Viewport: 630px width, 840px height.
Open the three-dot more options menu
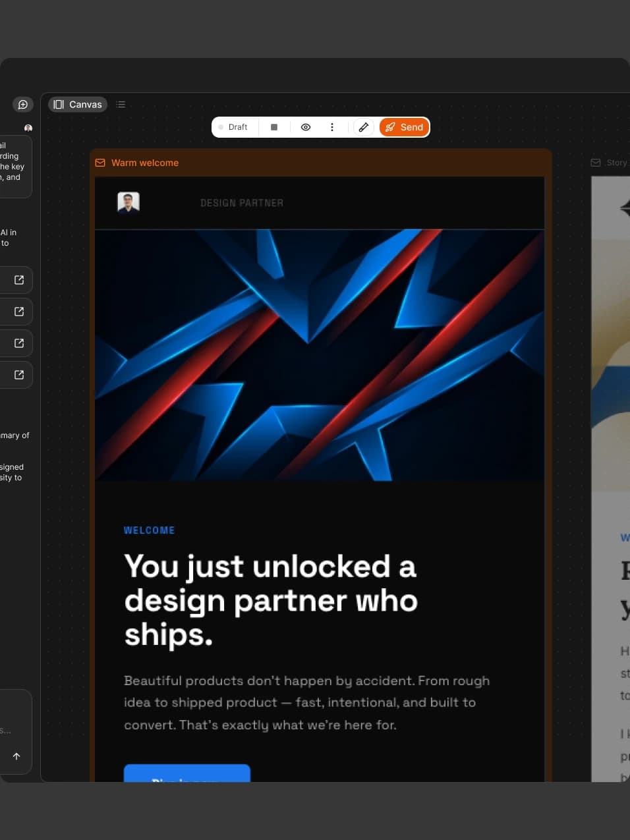click(332, 127)
